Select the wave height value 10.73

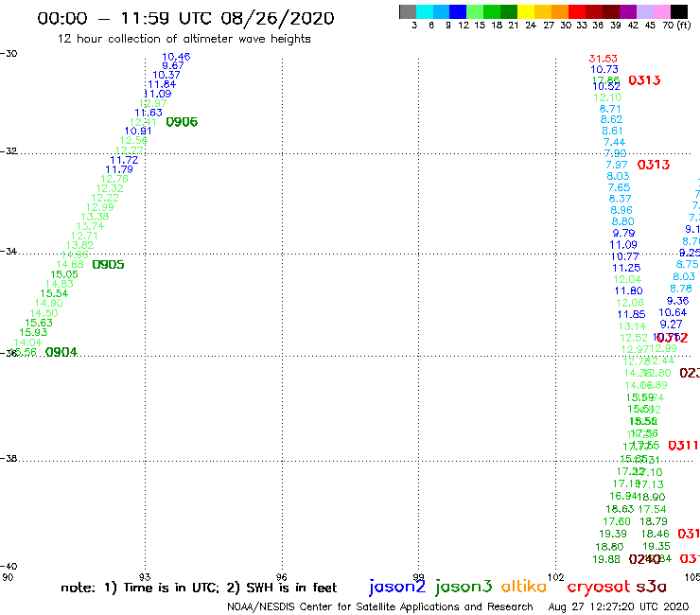[604, 70]
